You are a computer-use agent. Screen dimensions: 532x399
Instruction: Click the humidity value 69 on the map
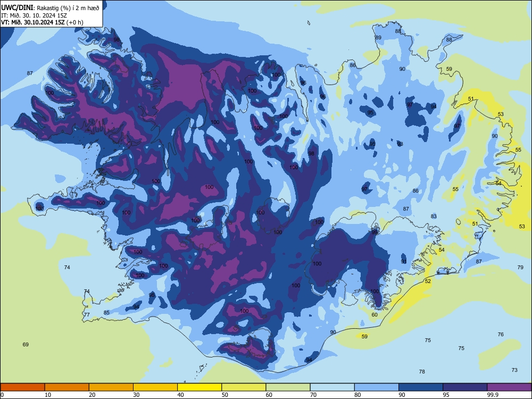tap(26, 344)
